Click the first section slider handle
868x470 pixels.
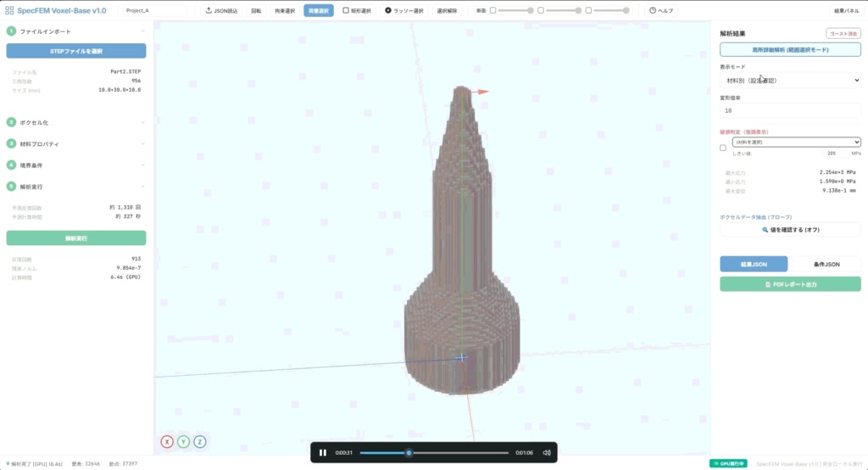531,10
